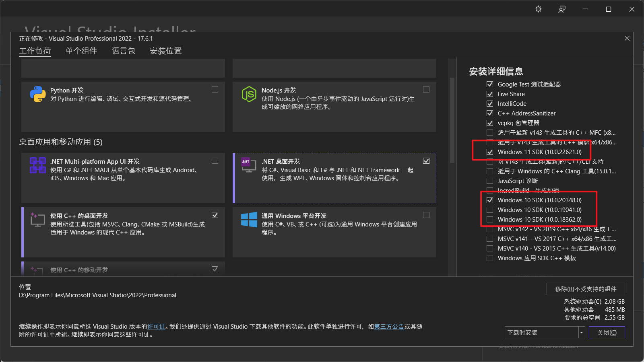The image size is (644, 362).
Task: Enable the Python development workload checkbox
Action: 215,90
